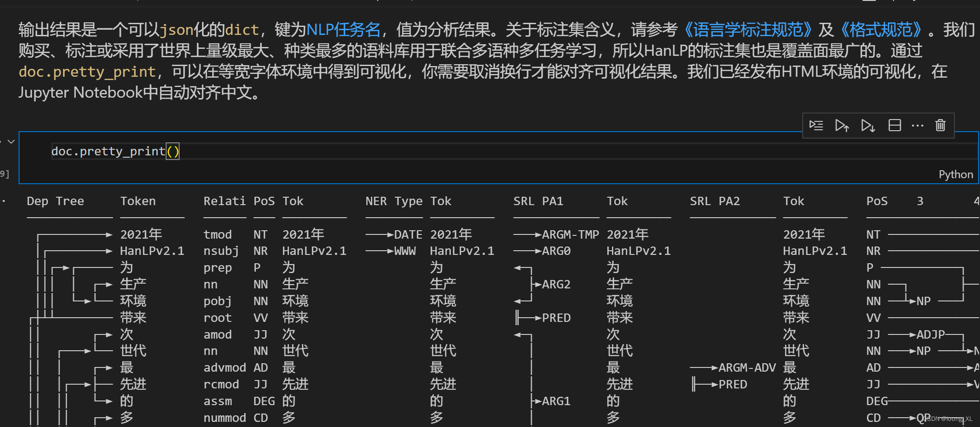Screen dimensions: 980x427
Task: Execute above cells icon
Action: point(842,125)
